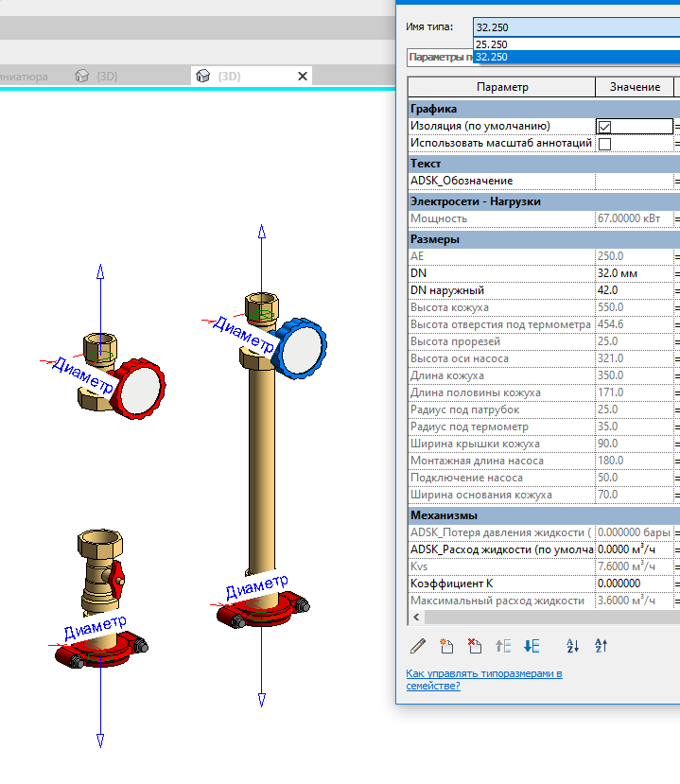Click the Delete Parameter icon

(475, 646)
